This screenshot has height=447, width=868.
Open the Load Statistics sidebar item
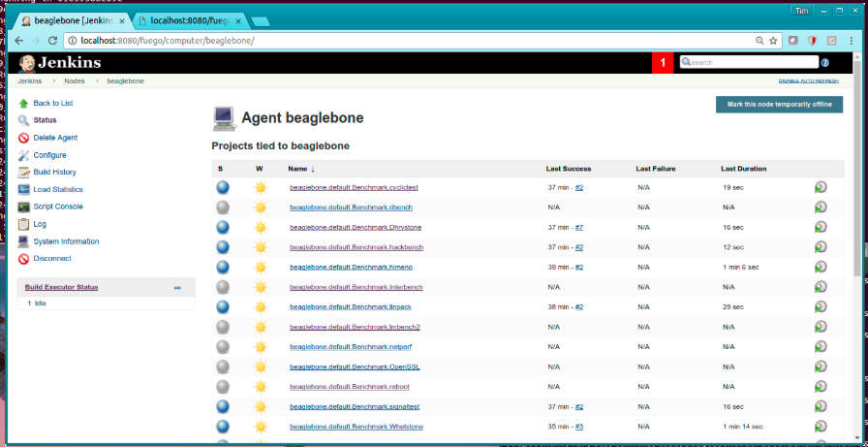58,189
